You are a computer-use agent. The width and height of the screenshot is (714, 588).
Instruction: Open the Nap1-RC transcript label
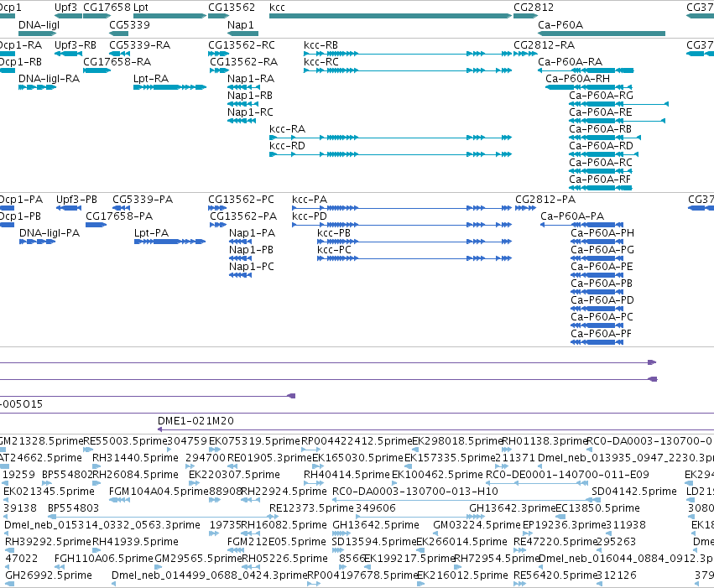coord(250,112)
